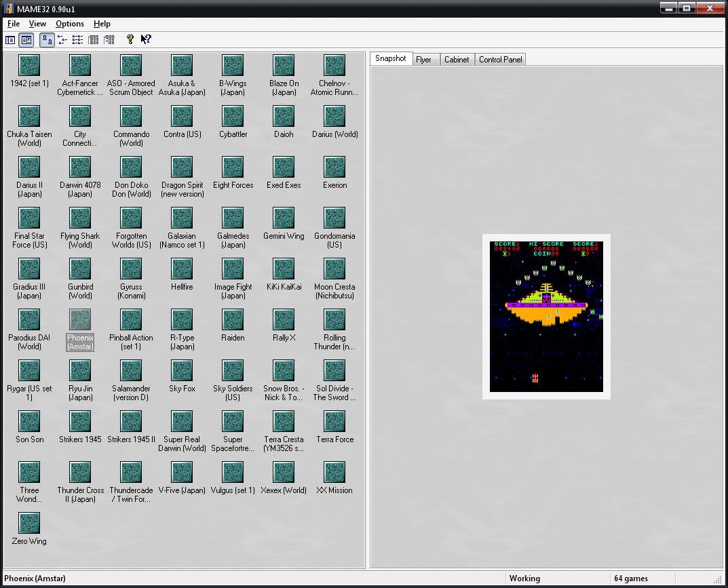Switch to the Control Panel tab

(500, 60)
